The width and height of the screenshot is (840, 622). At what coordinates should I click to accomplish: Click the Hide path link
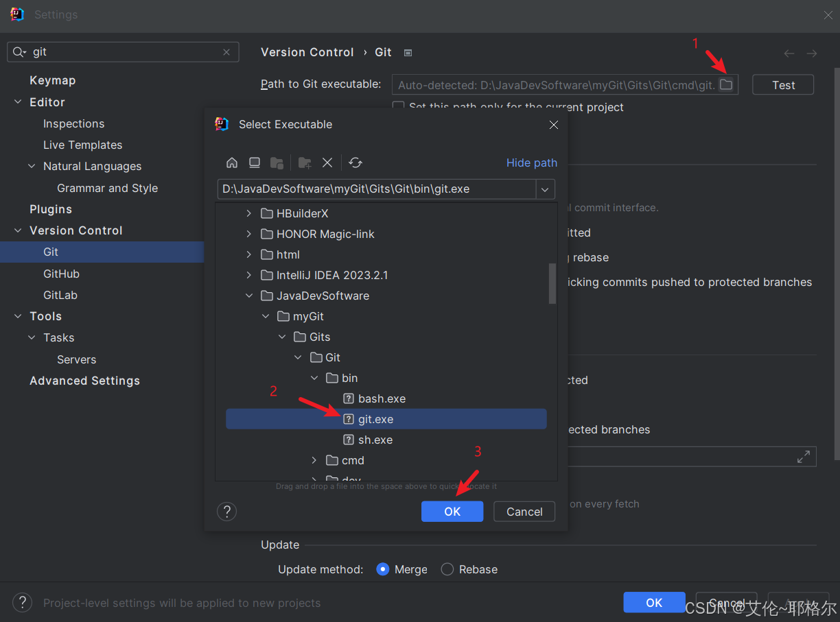pos(532,163)
